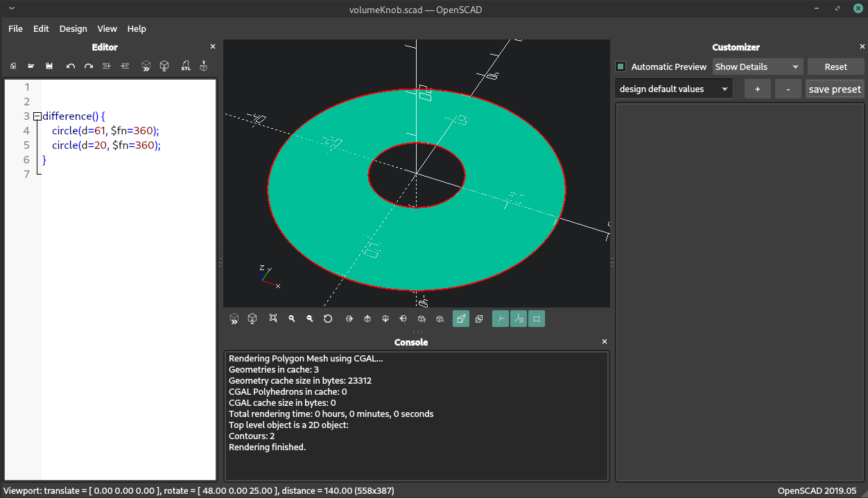Viewport: 868px width, 498px height.
Task: Click the Reset button in Customizer
Action: tap(835, 67)
